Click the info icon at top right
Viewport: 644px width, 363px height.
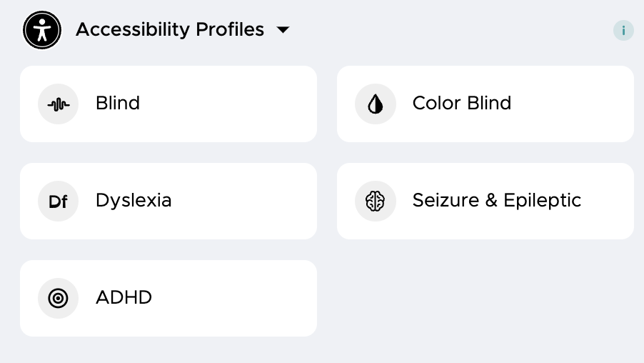623,31
